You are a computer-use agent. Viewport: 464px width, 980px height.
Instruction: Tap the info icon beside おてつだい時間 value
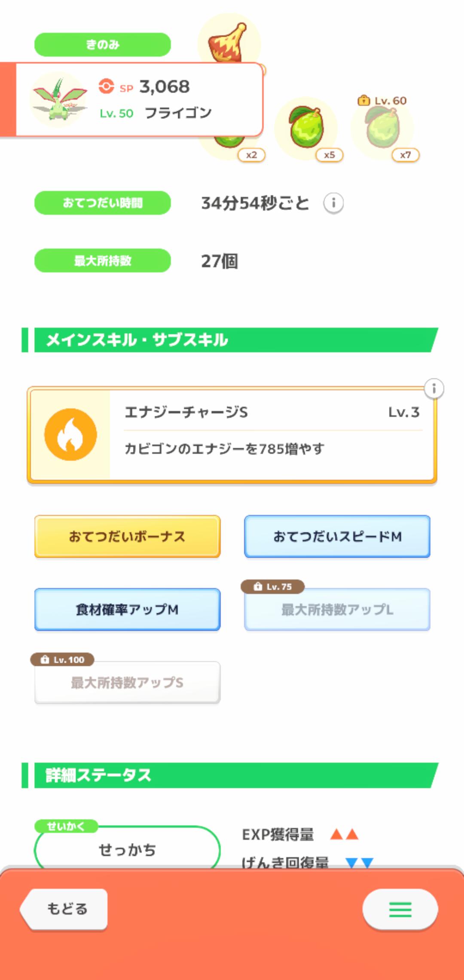[333, 203]
